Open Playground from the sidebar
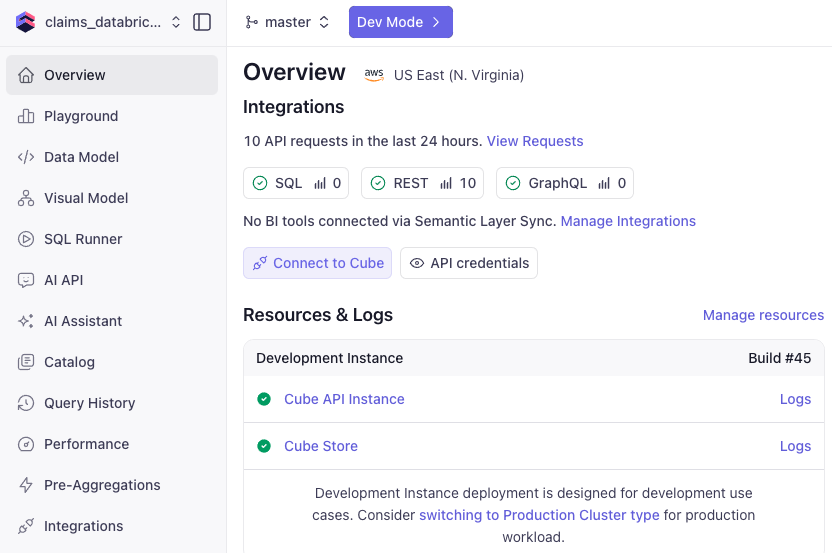832x553 pixels. [112, 116]
